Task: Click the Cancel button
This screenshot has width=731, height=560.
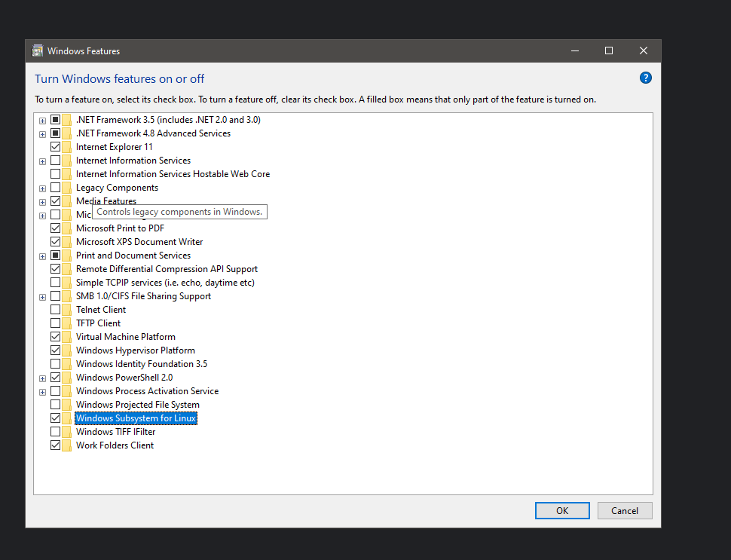Action: coord(624,510)
